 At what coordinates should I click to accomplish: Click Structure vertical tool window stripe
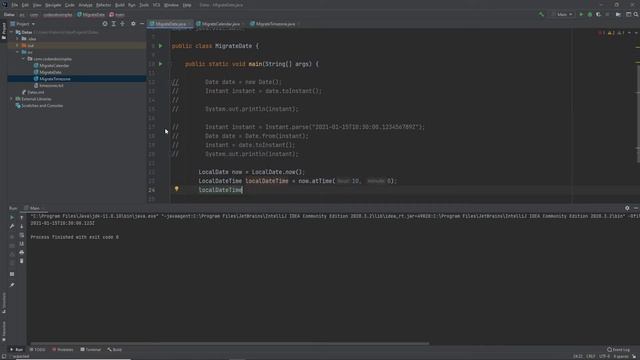(x=4, y=302)
